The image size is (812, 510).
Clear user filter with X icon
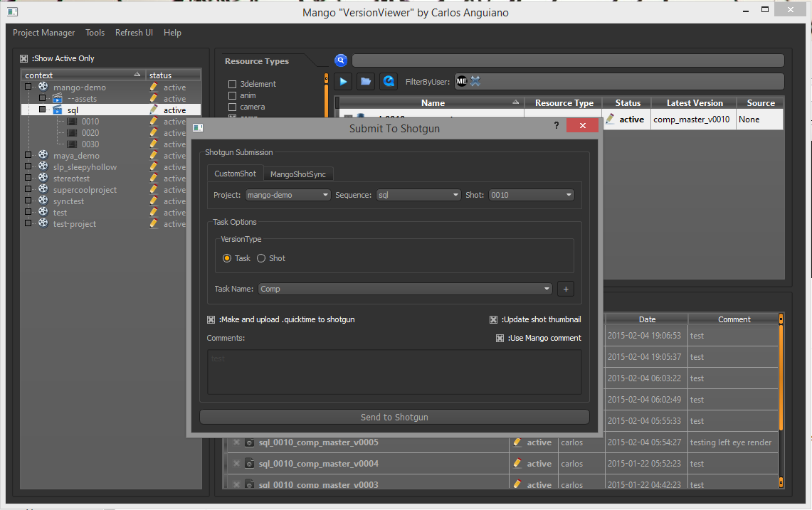(475, 81)
